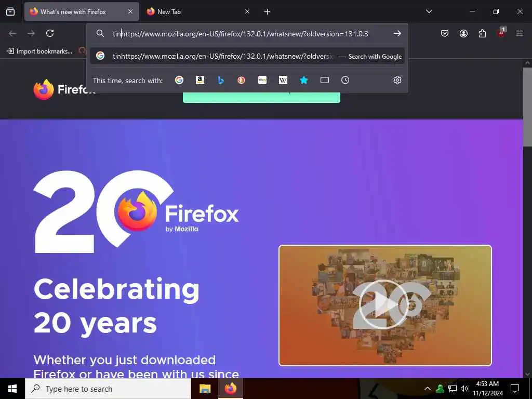Go back with the back arrow
This screenshot has height=399, width=532.
click(12, 33)
